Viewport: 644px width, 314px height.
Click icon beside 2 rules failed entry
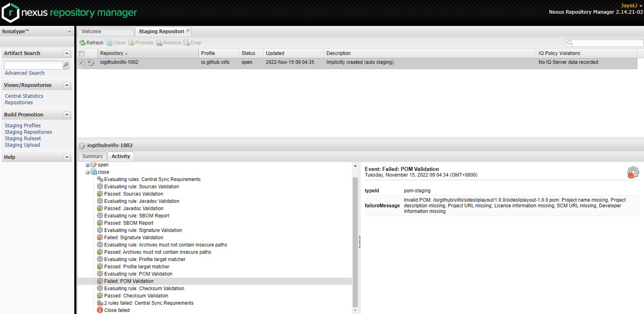(100, 303)
